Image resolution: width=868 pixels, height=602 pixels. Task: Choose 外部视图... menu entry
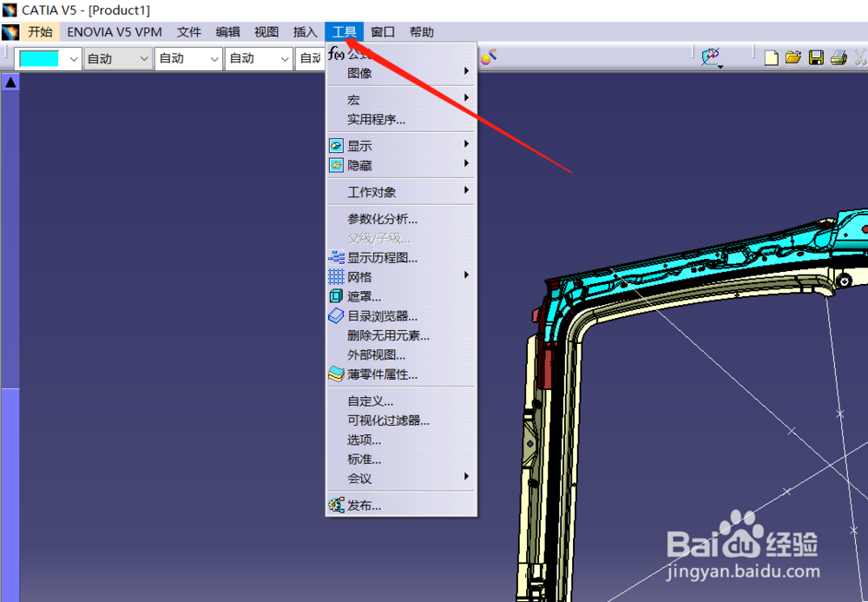click(401, 355)
